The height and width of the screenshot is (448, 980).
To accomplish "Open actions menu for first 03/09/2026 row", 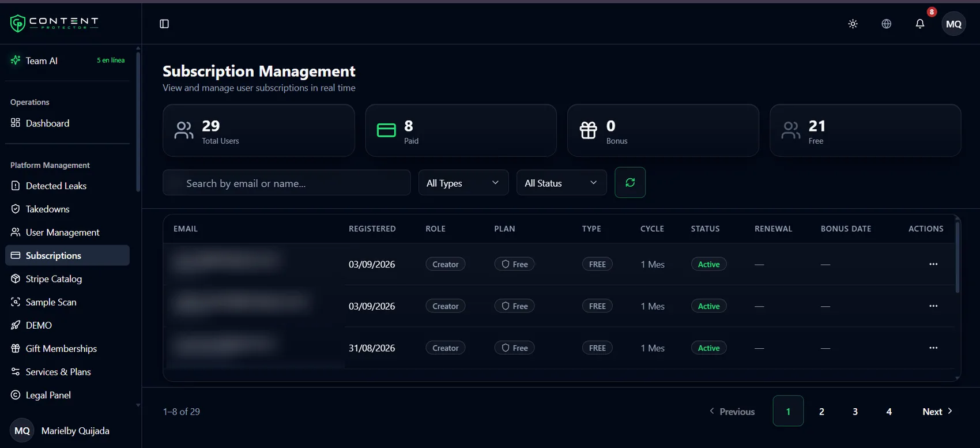I will pos(933,264).
